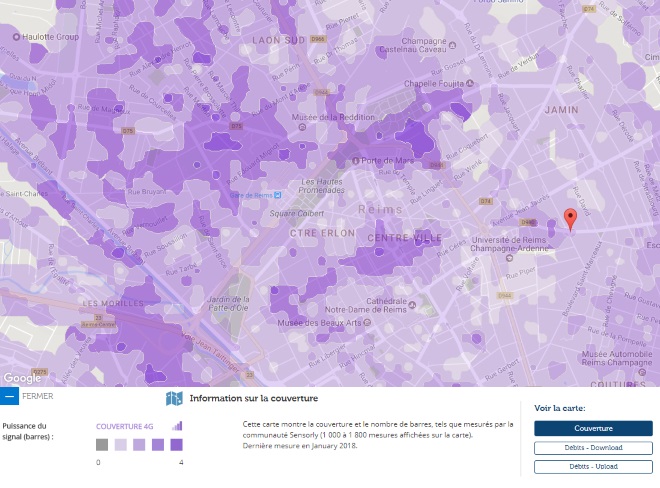Click the grey 0 bars legend swatch
The height and width of the screenshot is (488, 660).
point(102,445)
